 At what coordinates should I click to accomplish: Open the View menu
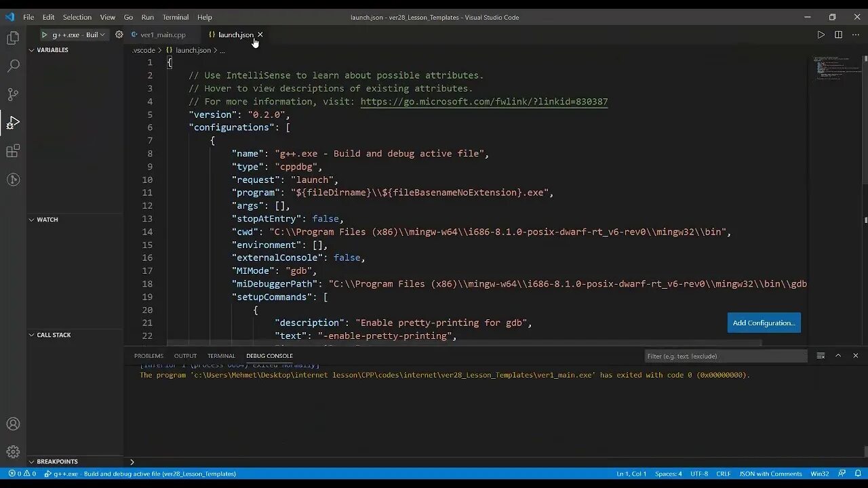pos(108,17)
